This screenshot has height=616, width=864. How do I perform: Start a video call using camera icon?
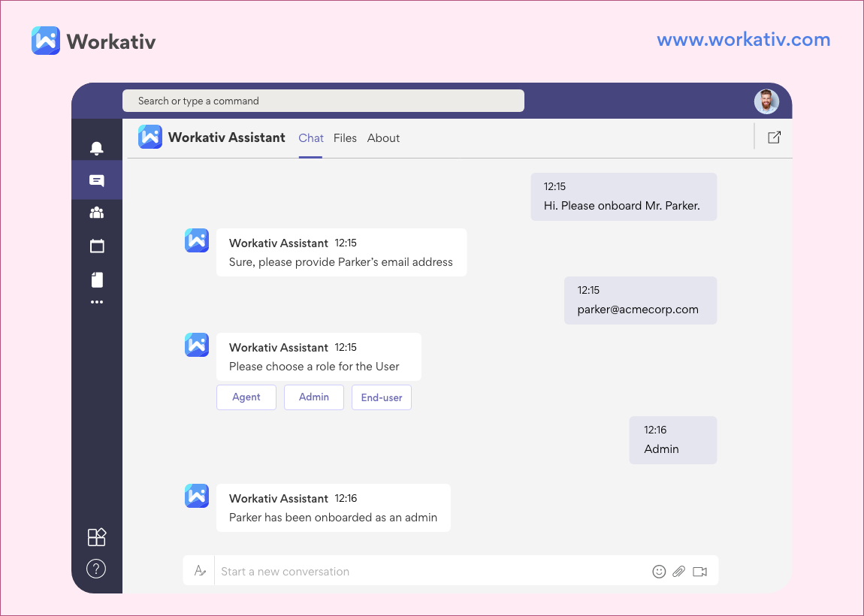[x=699, y=572]
